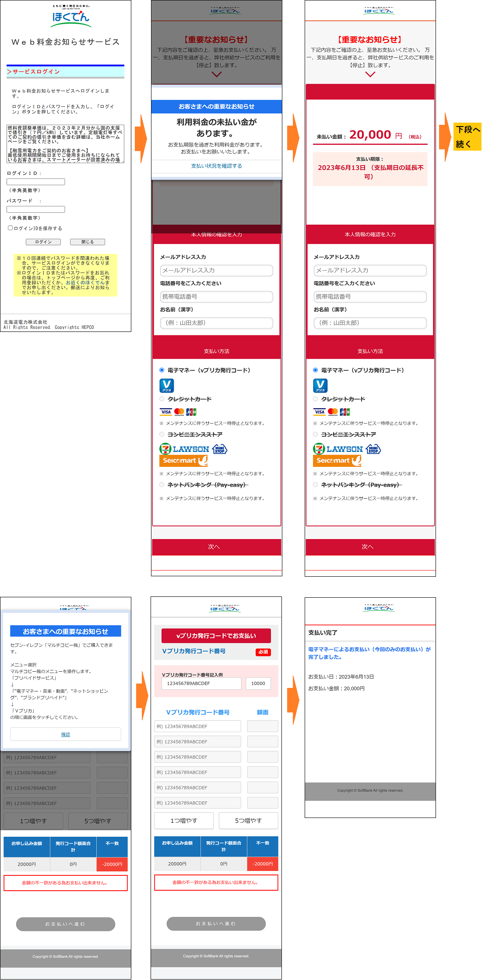This screenshot has height=980, width=485.
Task: Expand the chevron on the dimmed 重要なお知らせ screen
Action: (216, 74)
